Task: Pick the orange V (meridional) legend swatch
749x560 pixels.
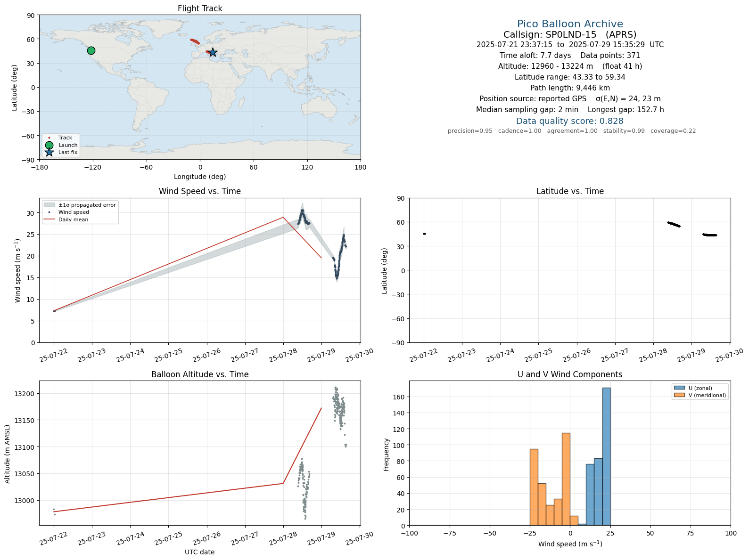Action: click(679, 395)
